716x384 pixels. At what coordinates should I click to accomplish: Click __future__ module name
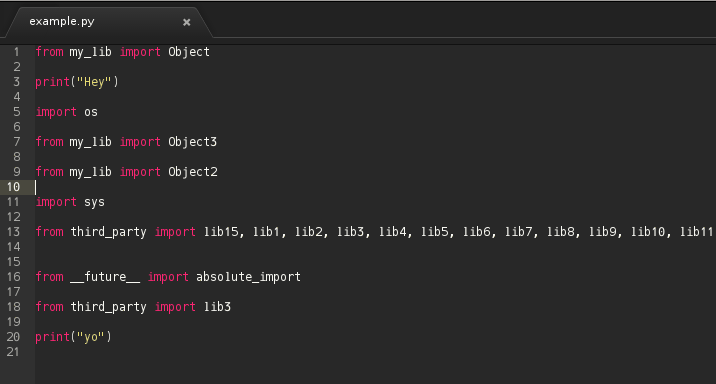pyautogui.click(x=105, y=277)
